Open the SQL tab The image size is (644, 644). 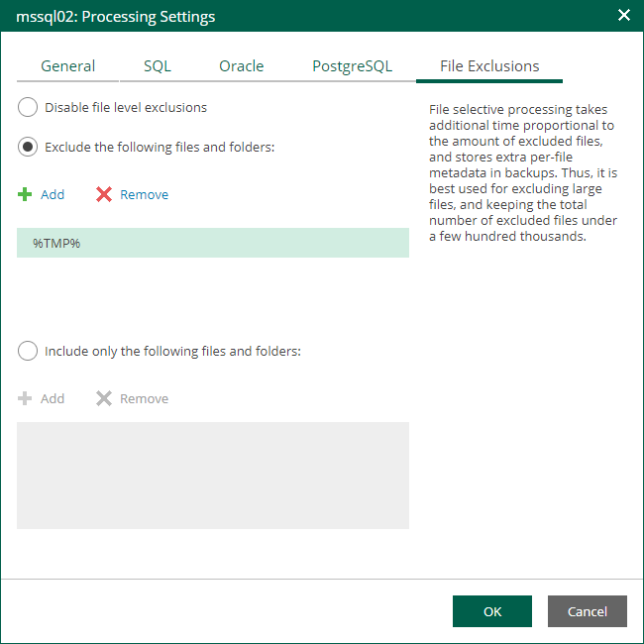point(158,66)
